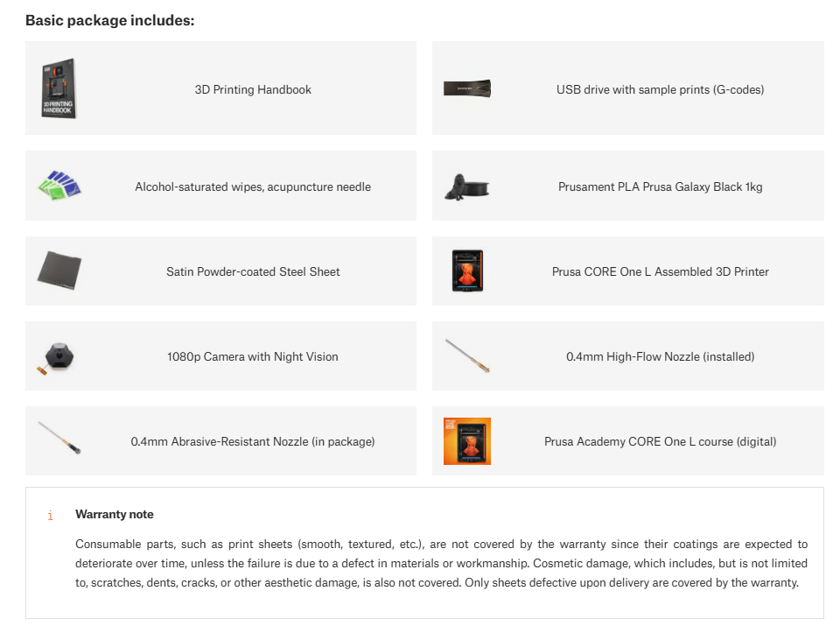Click the Abrasive-Resistant nozzle icon
This screenshot has height=633, width=840.
click(x=59, y=438)
